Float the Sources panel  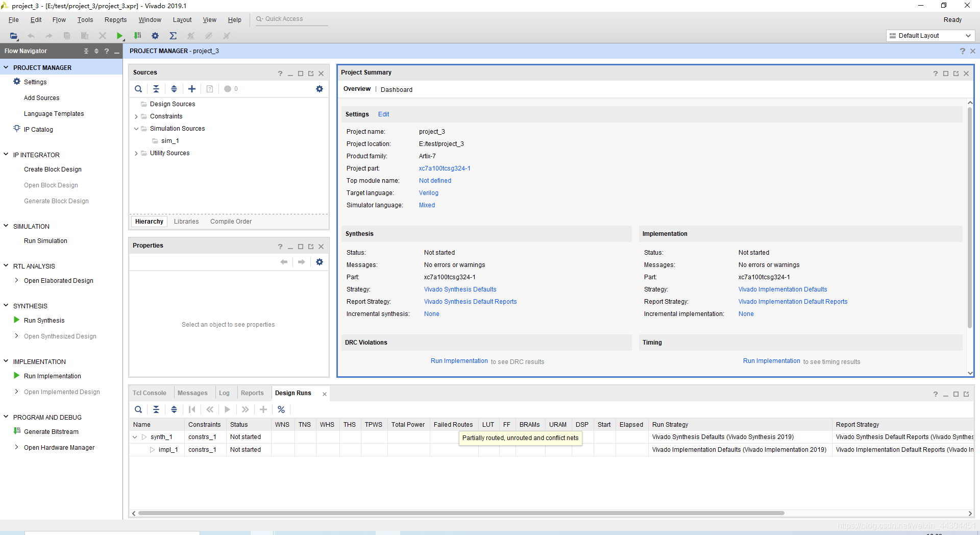(311, 74)
